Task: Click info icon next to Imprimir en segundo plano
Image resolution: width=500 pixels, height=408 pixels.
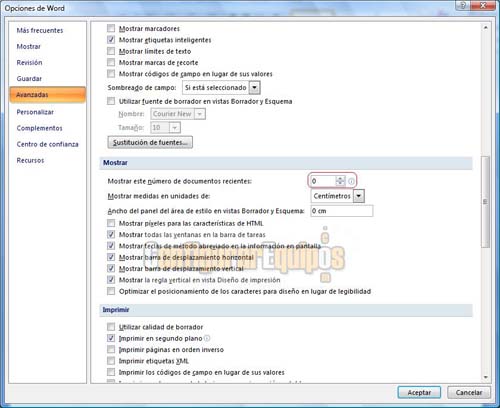Action: pyautogui.click(x=207, y=338)
